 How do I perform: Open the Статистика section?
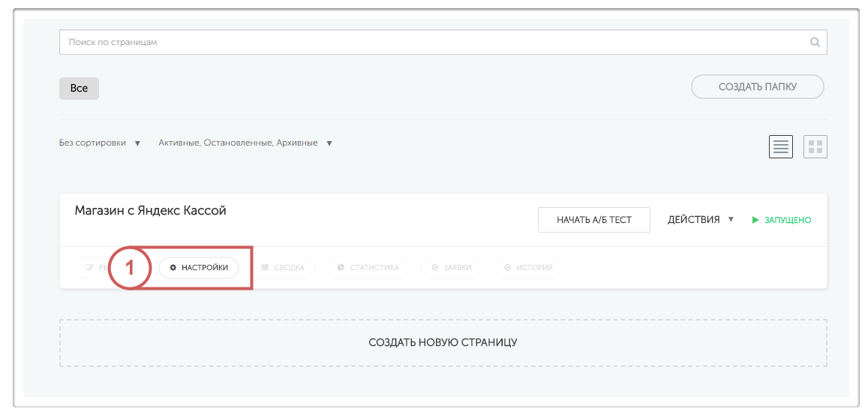368,268
